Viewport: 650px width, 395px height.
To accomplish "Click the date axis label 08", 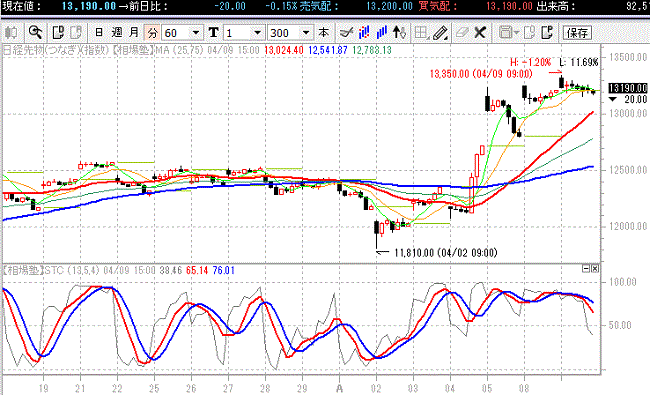I will tap(524, 389).
